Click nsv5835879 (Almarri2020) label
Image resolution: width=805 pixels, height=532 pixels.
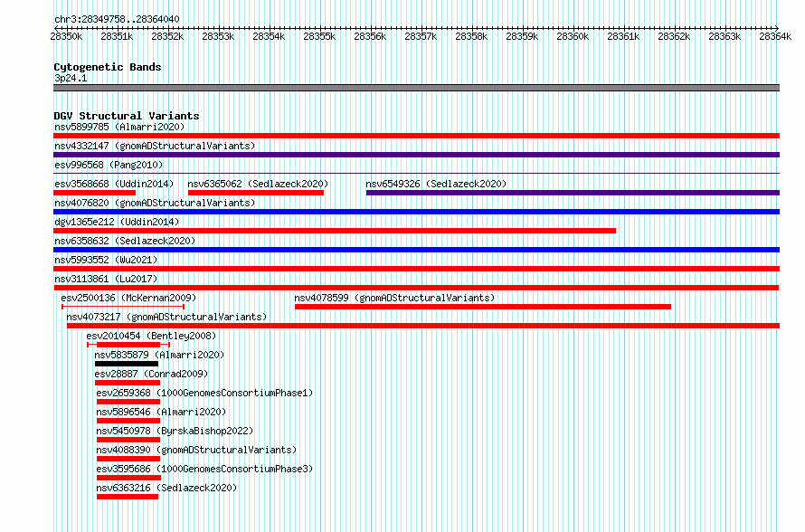[159, 355]
